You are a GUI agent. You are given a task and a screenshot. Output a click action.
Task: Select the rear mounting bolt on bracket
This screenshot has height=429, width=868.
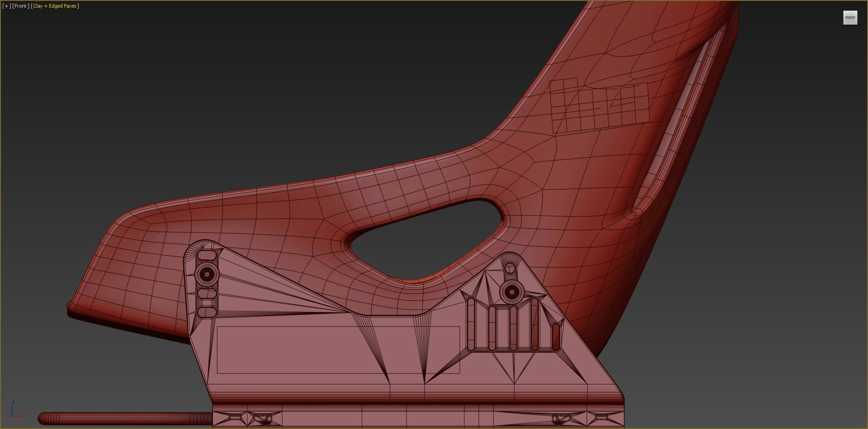point(512,292)
